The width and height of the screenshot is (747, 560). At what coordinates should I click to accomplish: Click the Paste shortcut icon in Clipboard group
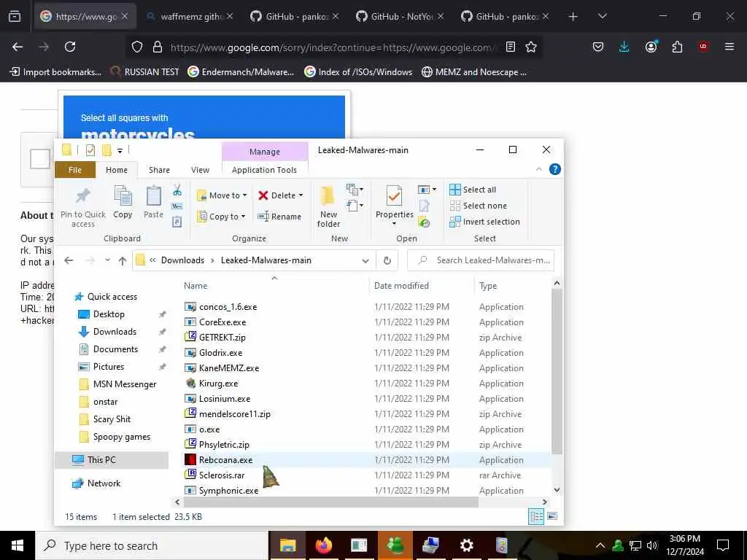177,222
